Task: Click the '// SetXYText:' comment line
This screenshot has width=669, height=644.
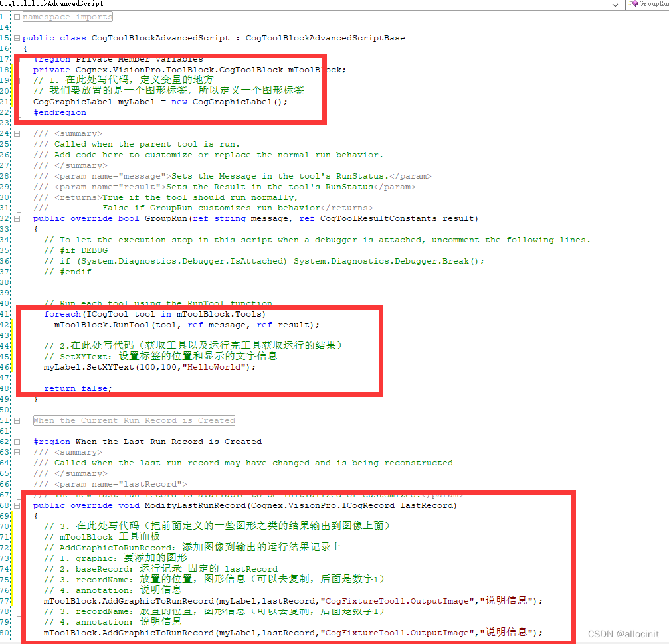Action: [x=160, y=356]
